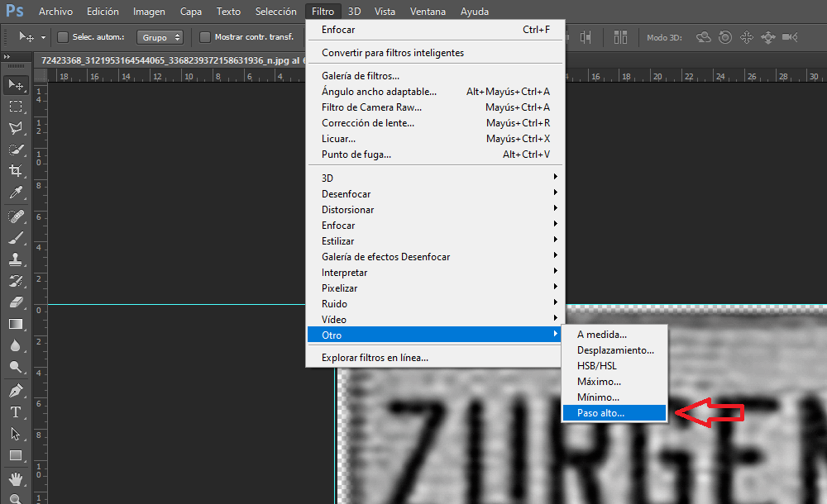Select the open JPG document tab
Viewport: 827px width, 504px height.
170,60
